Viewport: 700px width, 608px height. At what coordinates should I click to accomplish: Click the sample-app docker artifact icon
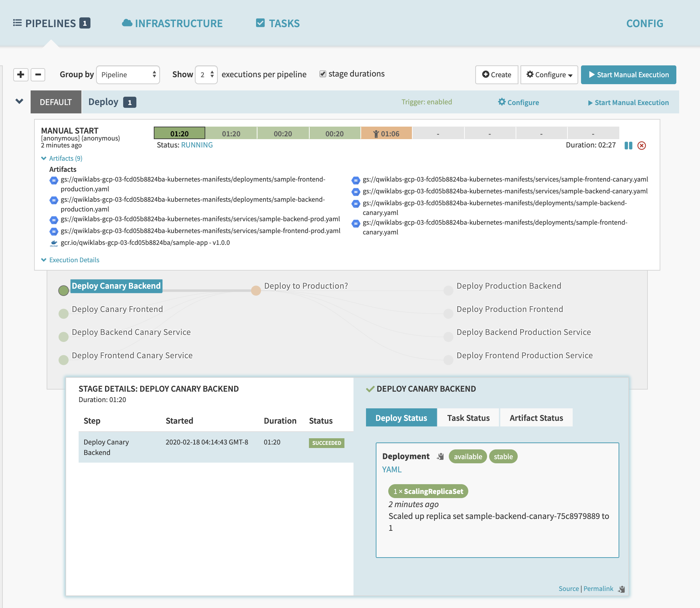click(x=54, y=243)
